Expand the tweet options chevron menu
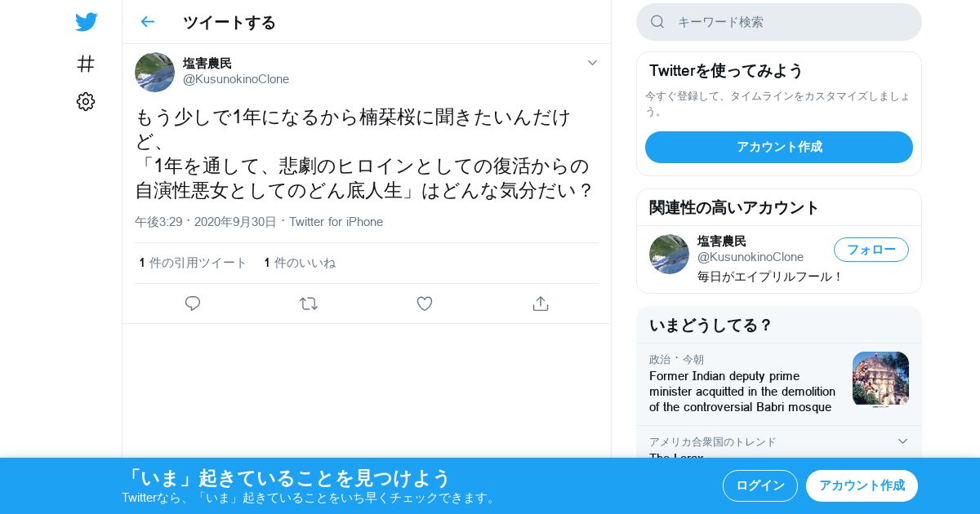The image size is (980, 514). click(x=593, y=63)
